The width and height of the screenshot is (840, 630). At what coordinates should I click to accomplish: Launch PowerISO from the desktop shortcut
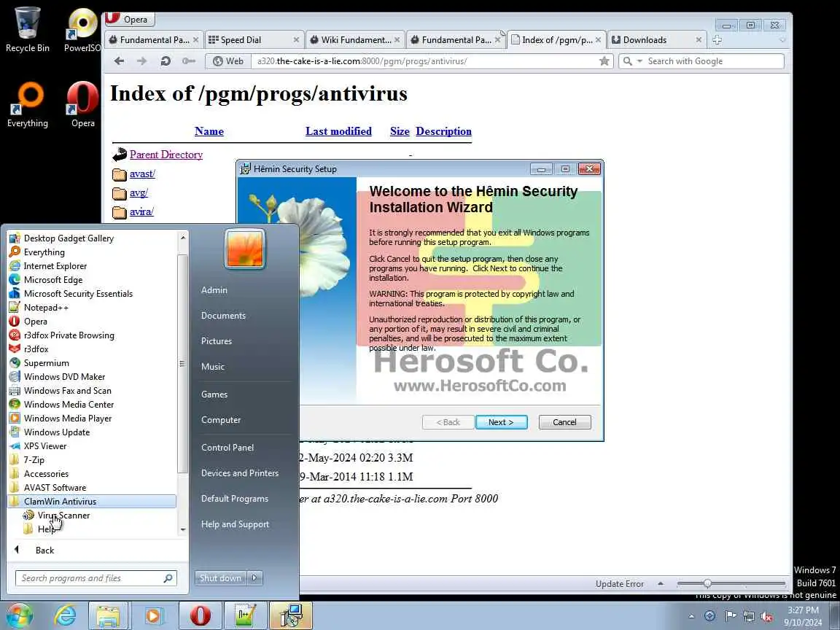point(82,29)
